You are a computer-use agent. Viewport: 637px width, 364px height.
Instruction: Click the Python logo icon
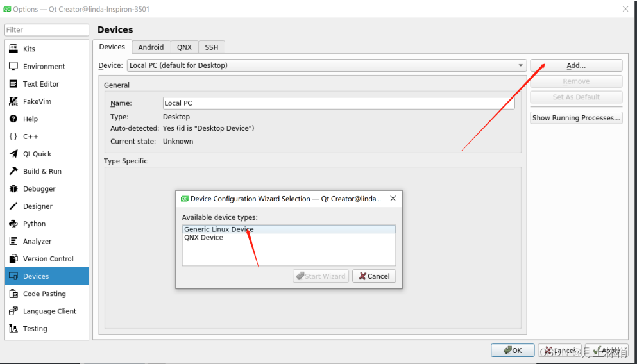pyautogui.click(x=13, y=224)
